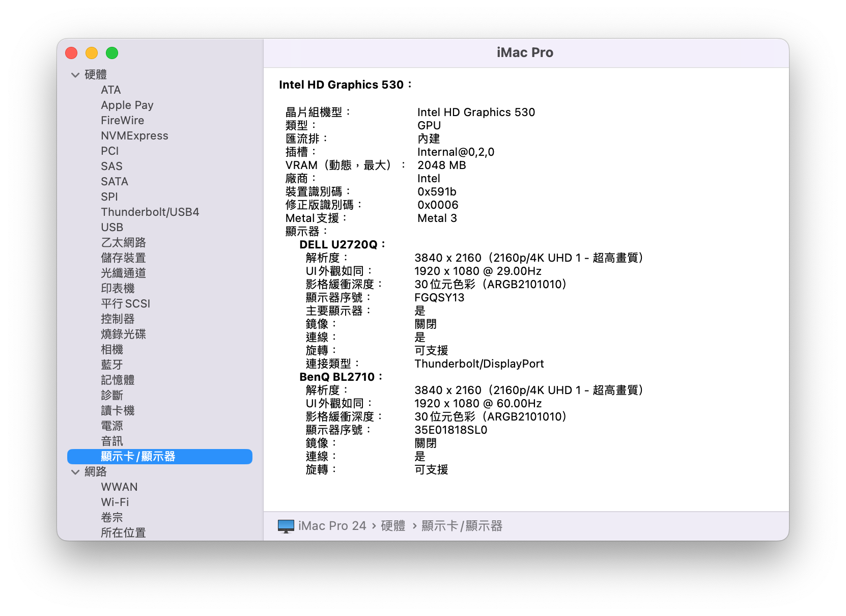Select 藍牙 in the sidebar
846x616 pixels.
(x=112, y=365)
